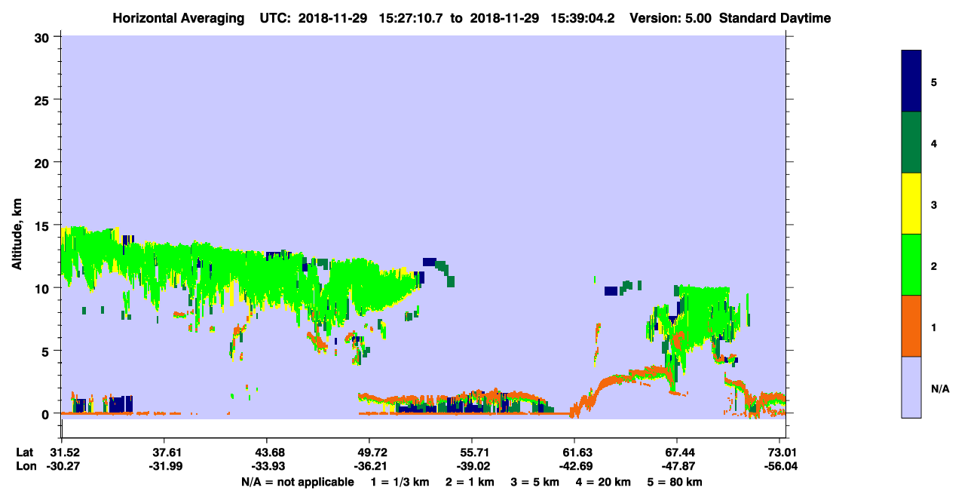This screenshot has height=503, width=980.
Task: Click the bright green level 2 color swatch
Action: click(x=911, y=265)
